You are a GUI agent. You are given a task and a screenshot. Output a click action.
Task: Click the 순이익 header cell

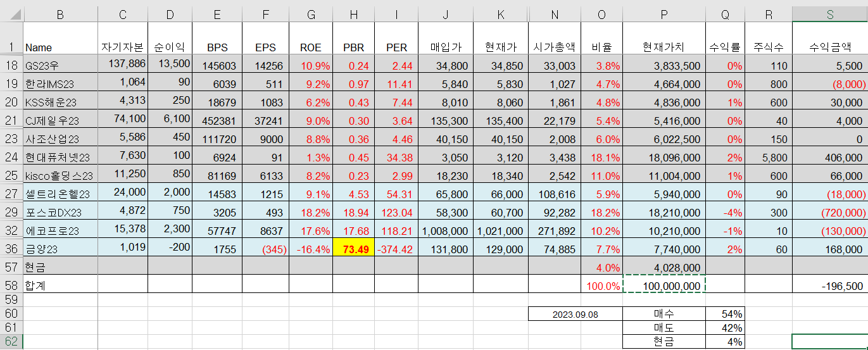[x=170, y=39]
